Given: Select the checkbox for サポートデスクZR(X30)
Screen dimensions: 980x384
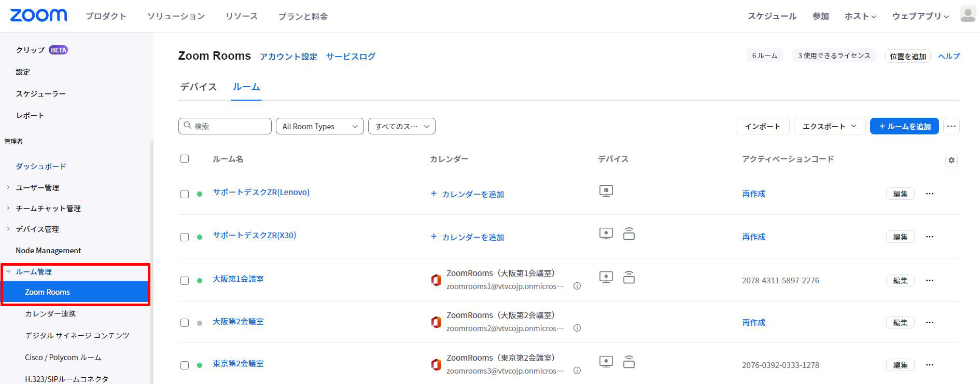Looking at the screenshot, I should tap(185, 237).
